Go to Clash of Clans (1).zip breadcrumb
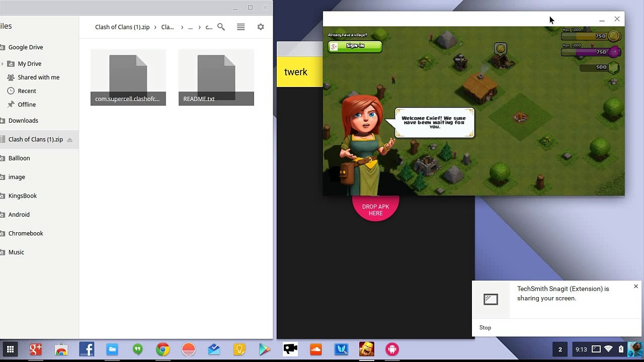The height and width of the screenshot is (362, 644). (x=122, y=27)
